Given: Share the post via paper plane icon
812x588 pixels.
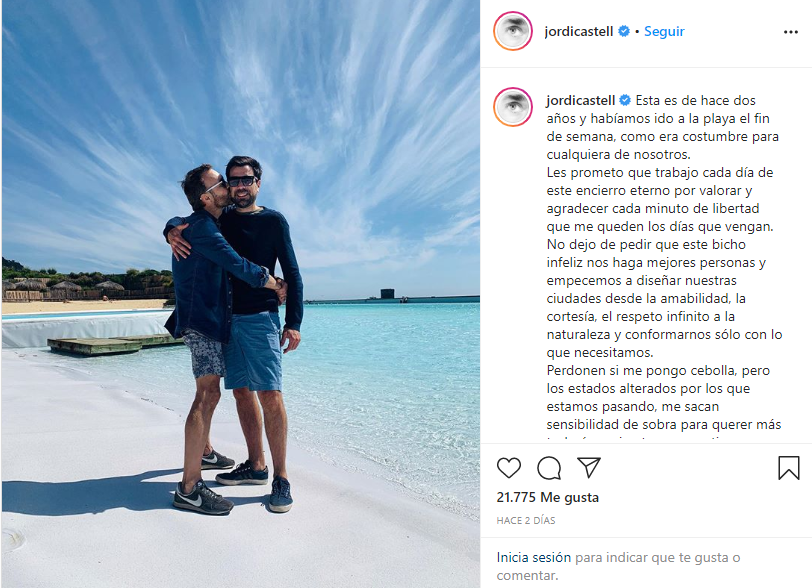Looking at the screenshot, I should [589, 467].
